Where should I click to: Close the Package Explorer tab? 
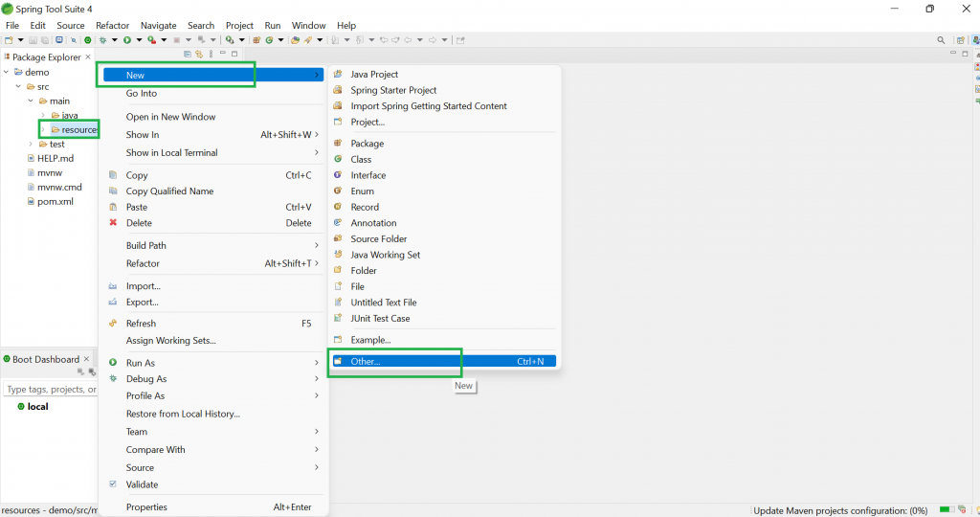87,56
